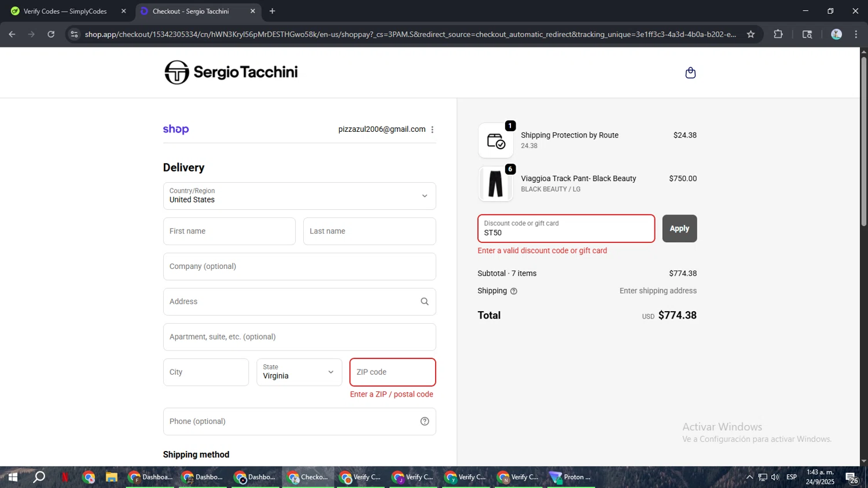Click the Sergio Tacchini logo
The image size is (868, 488).
tap(231, 72)
